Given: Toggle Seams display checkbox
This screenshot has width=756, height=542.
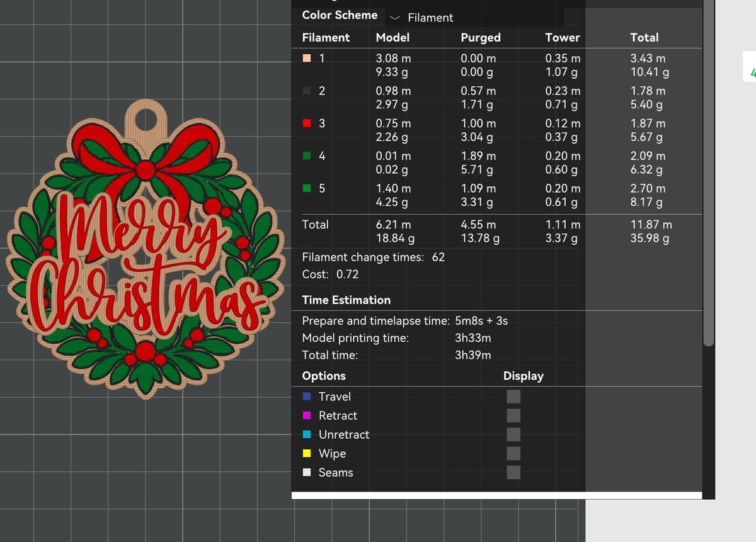Looking at the screenshot, I should click(513, 472).
